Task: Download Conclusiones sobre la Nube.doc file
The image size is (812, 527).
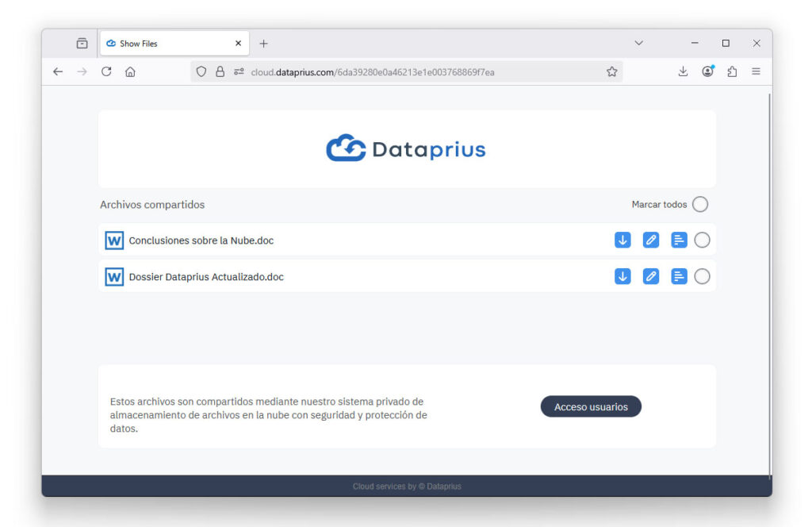Action: [x=622, y=240]
